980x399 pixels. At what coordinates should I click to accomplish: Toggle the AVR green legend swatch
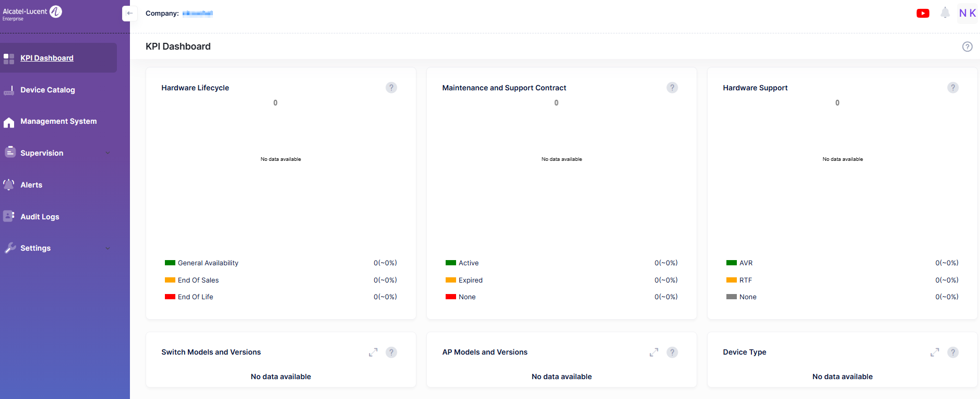[731, 263]
